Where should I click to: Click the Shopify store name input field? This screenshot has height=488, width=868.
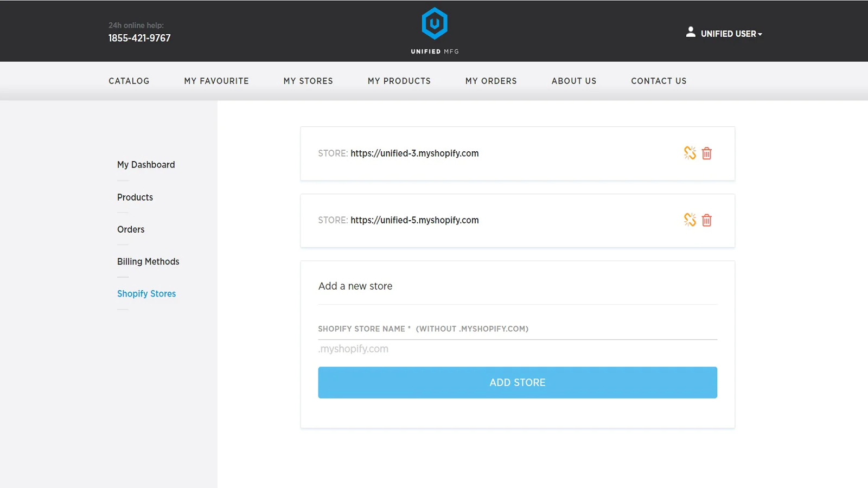[517, 349]
